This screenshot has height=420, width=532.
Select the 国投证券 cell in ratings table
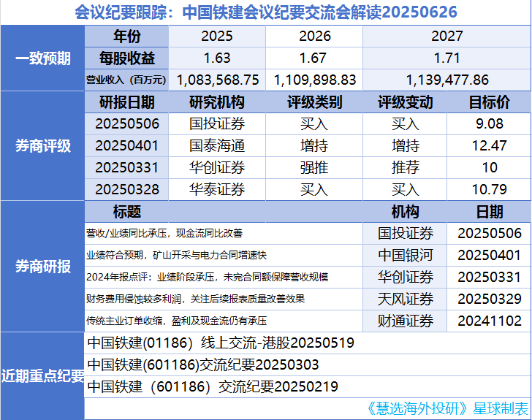pos(217,124)
